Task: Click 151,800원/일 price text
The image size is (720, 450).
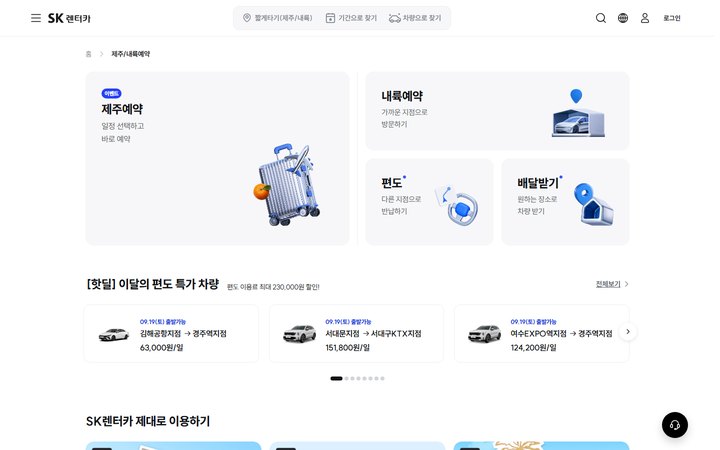Action: tap(348, 348)
